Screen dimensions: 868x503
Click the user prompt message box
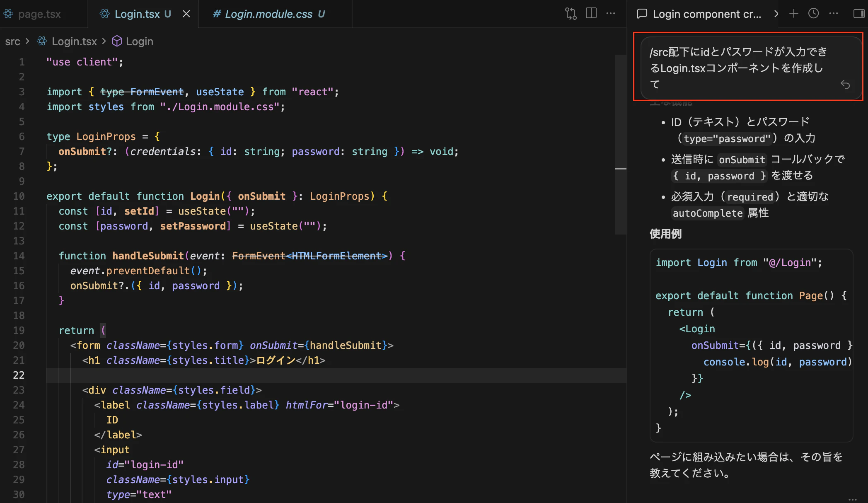pos(750,68)
